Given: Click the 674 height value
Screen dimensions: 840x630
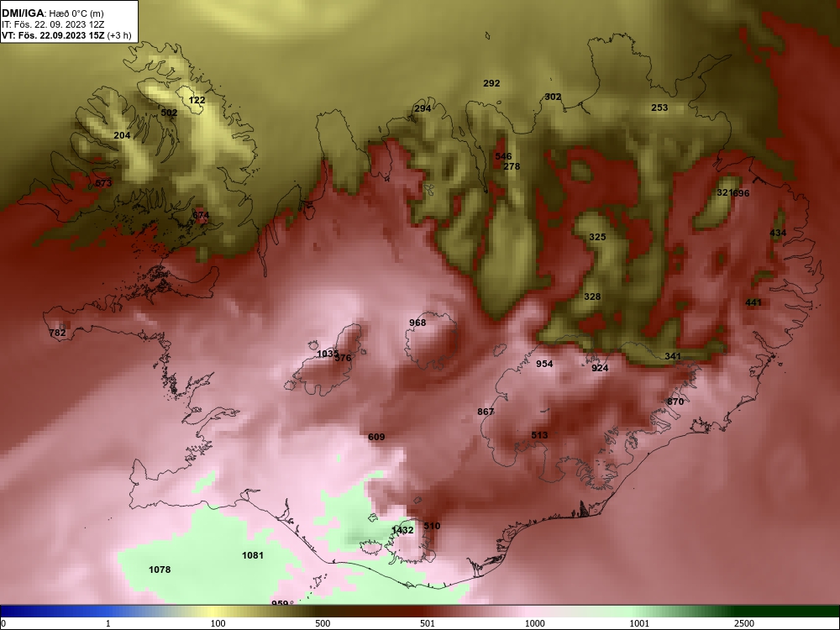Looking at the screenshot, I should point(201,215).
